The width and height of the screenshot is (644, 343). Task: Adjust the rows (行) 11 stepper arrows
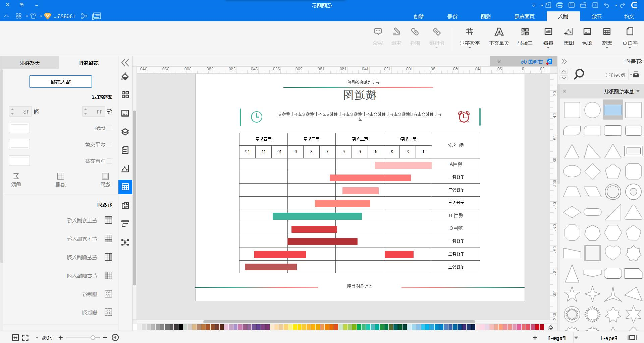(x=86, y=112)
